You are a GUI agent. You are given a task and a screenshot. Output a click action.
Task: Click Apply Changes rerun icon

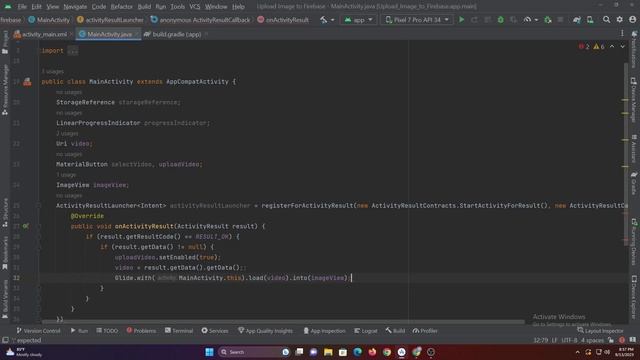click(x=474, y=20)
